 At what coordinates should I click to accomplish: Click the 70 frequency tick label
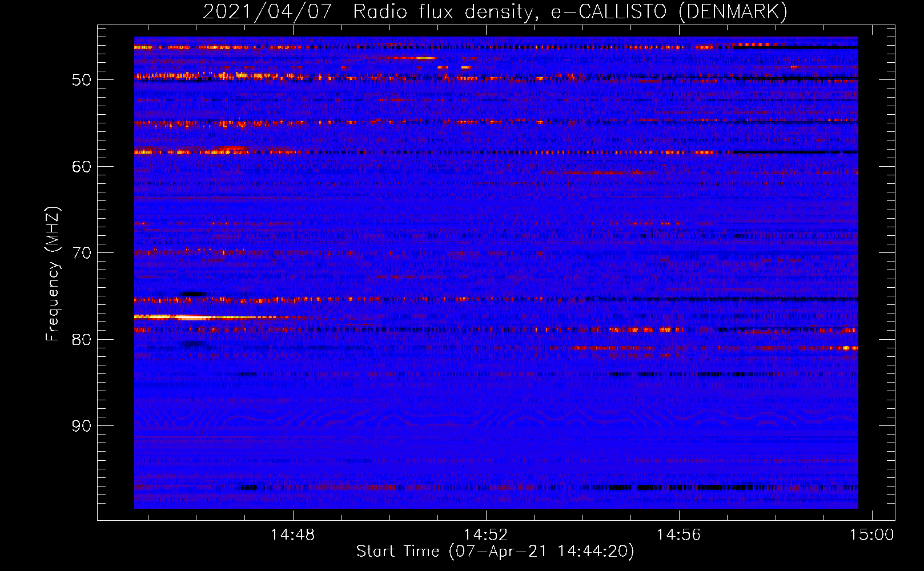click(x=82, y=253)
